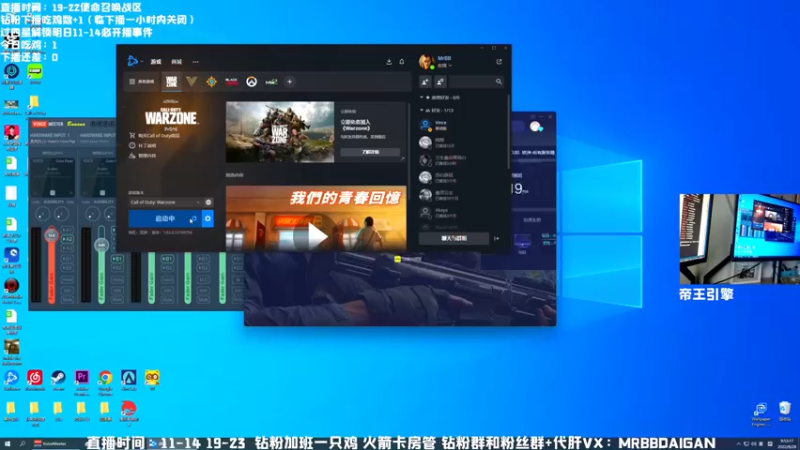800x450 pixels.
Task: Toggle Mute on first VoiceMeeter strip
Action: pos(67,300)
